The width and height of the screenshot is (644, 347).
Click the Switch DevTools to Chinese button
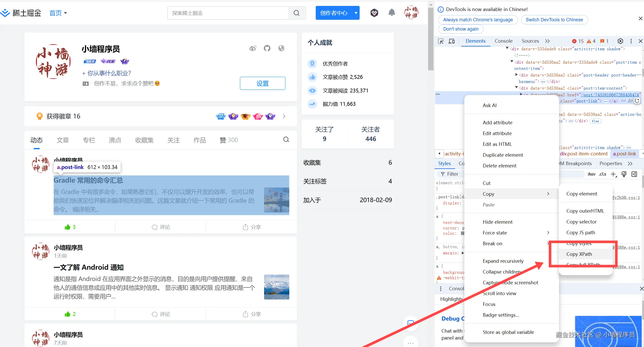tap(554, 20)
